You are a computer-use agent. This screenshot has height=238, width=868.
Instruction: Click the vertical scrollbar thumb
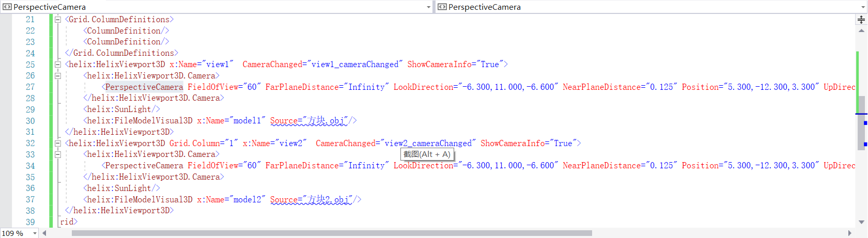click(861, 123)
